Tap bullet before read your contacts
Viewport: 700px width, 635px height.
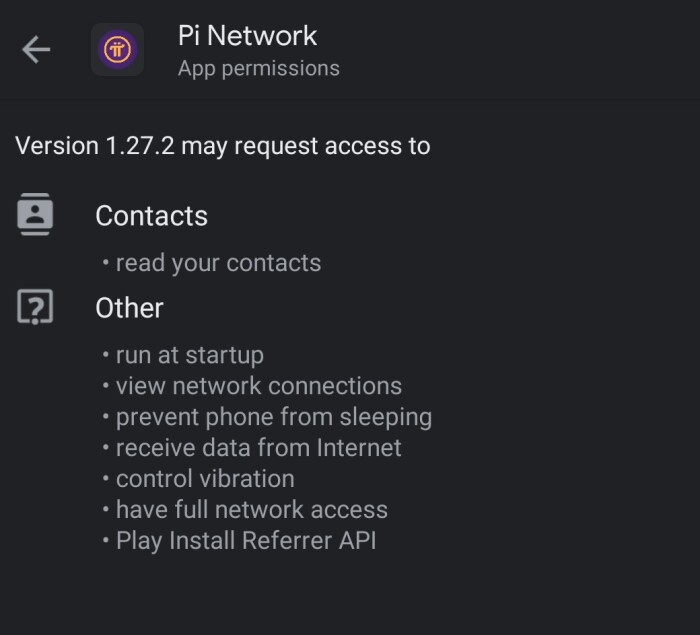pyautogui.click(x=106, y=262)
